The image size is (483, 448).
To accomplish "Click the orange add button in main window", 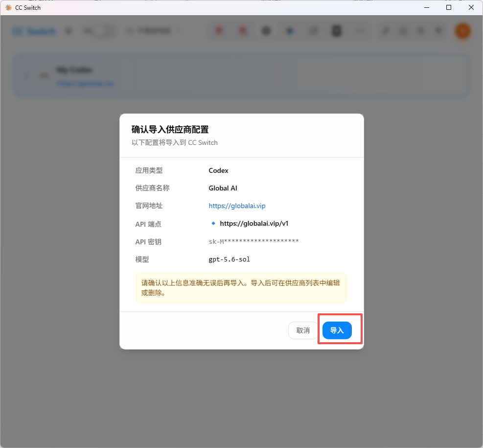I will (462, 31).
